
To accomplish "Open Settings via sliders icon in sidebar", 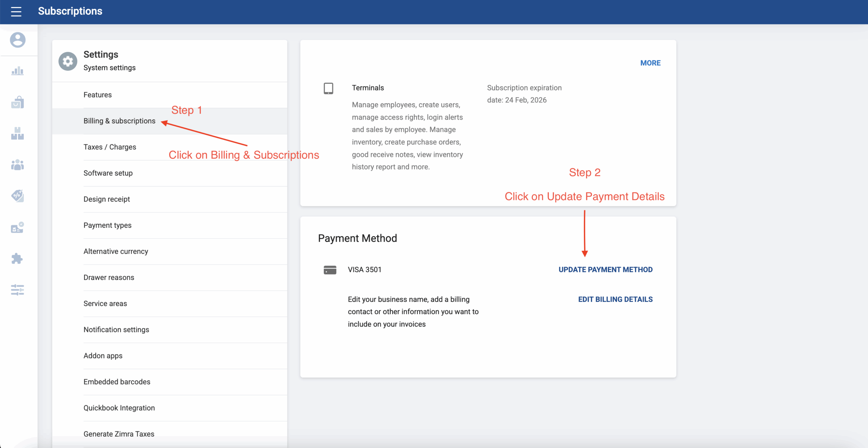I will pyautogui.click(x=17, y=290).
